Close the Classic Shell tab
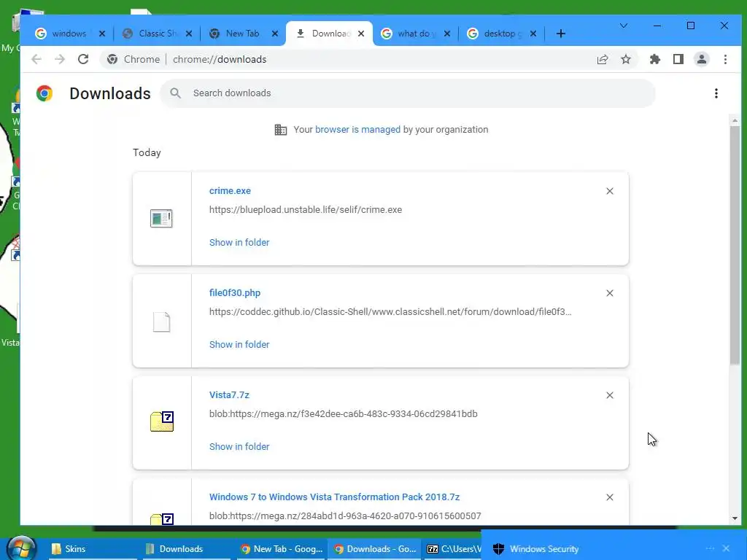 click(x=189, y=34)
